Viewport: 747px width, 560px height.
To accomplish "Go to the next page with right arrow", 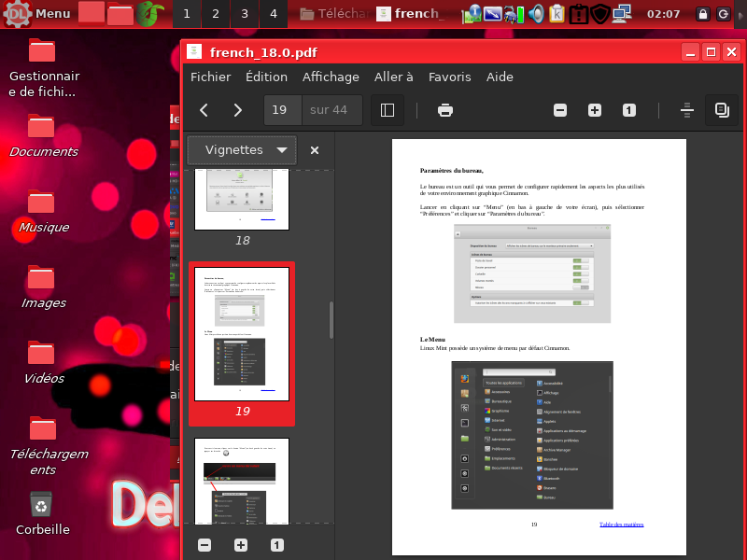I will [x=237, y=110].
